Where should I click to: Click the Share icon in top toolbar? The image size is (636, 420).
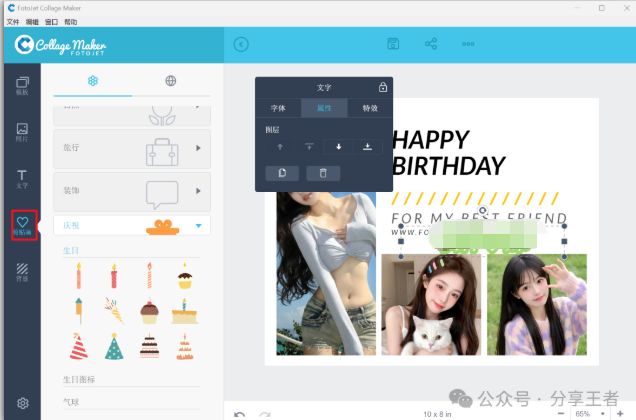(x=431, y=44)
